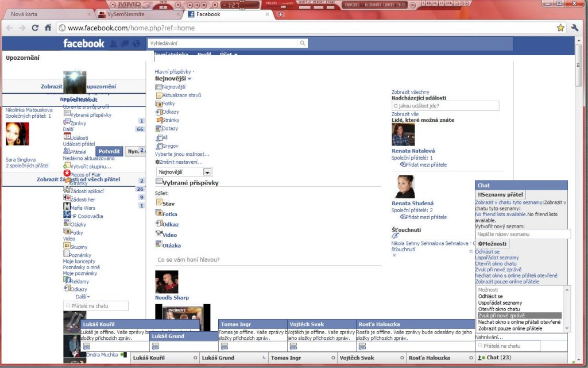Click the status box Co se vám honí hlavou
Image resolution: width=588 pixels, height=368 pixels.
tap(268, 259)
